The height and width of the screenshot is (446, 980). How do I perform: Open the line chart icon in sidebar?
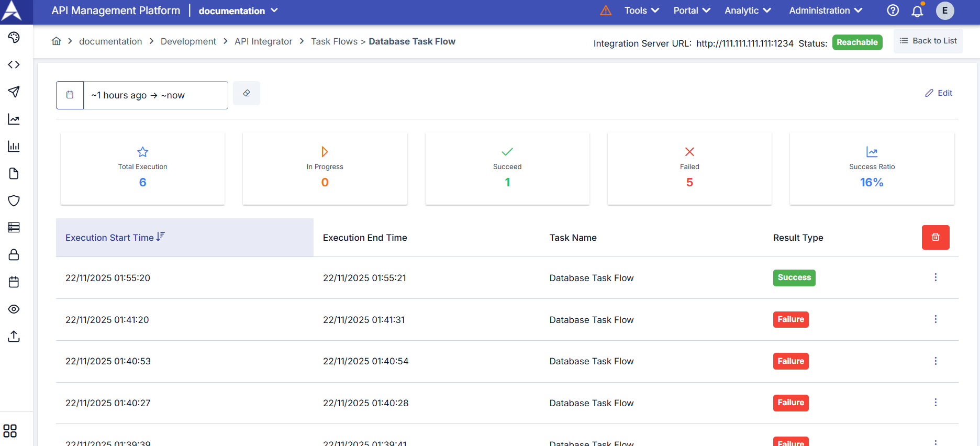(x=14, y=119)
